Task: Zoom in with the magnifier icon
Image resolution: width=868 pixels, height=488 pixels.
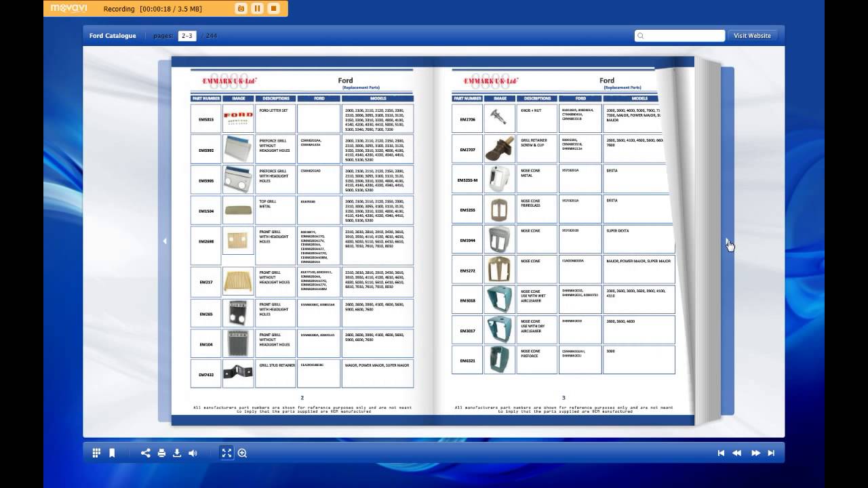Action: (242, 453)
